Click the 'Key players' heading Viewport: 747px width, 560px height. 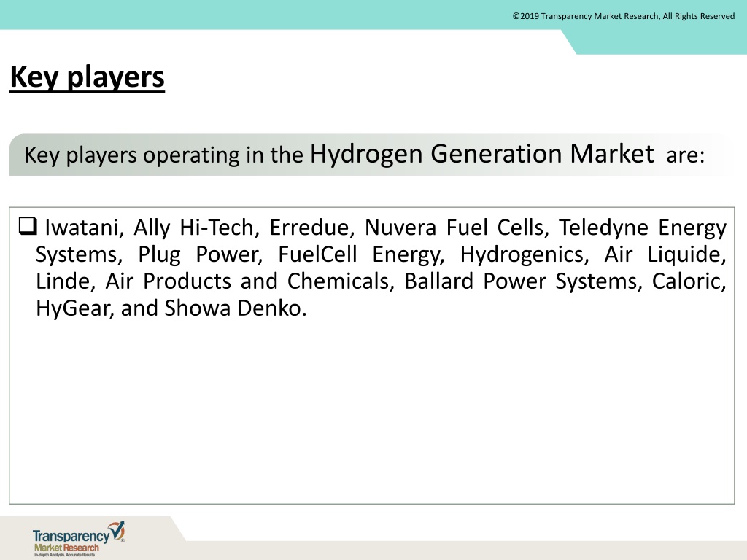click(88, 77)
